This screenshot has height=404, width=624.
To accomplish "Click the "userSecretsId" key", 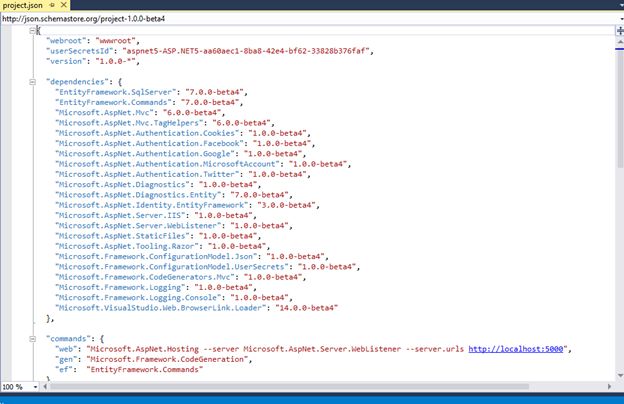I will (80, 51).
